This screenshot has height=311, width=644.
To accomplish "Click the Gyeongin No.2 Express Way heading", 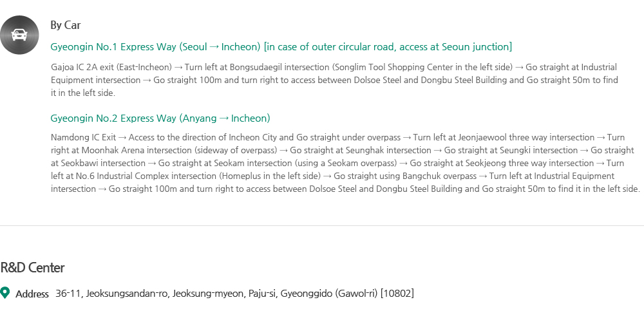I will 160,118.
